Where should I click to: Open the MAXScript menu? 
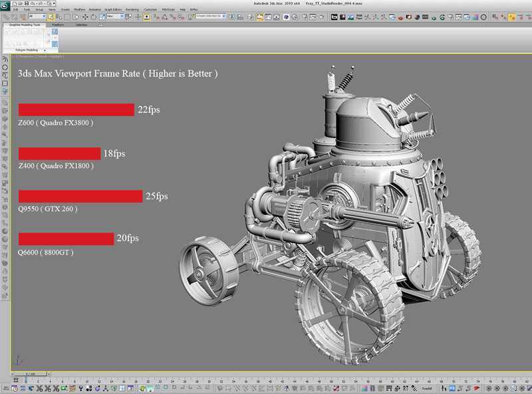(x=168, y=9)
